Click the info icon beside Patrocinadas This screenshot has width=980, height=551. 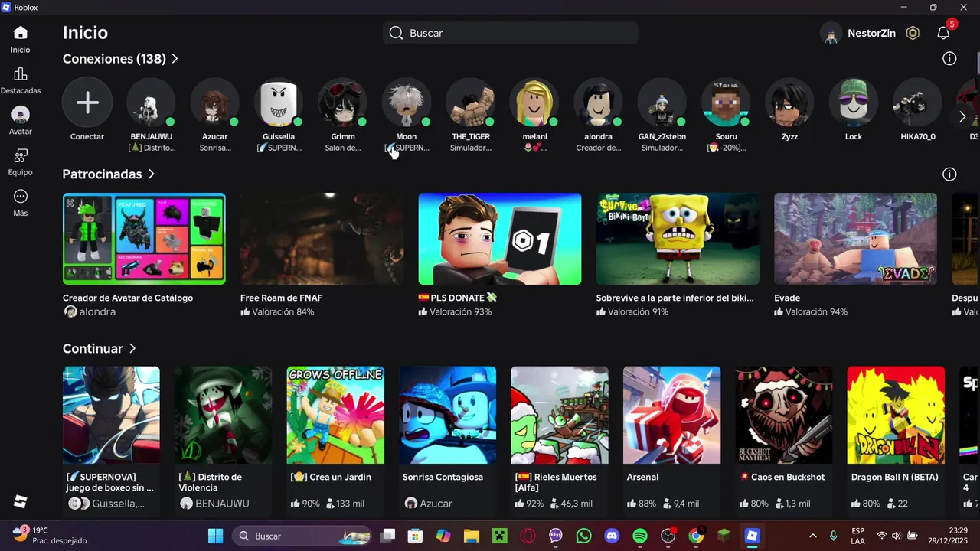(949, 174)
